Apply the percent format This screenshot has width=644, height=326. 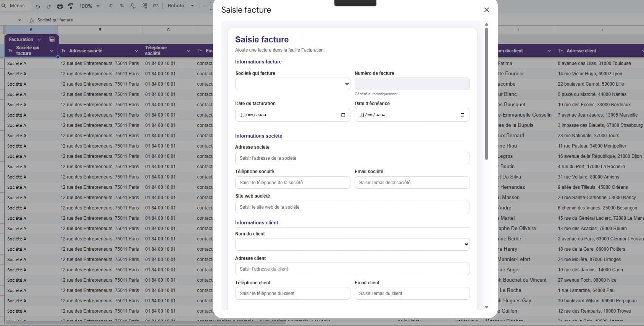[122, 6]
